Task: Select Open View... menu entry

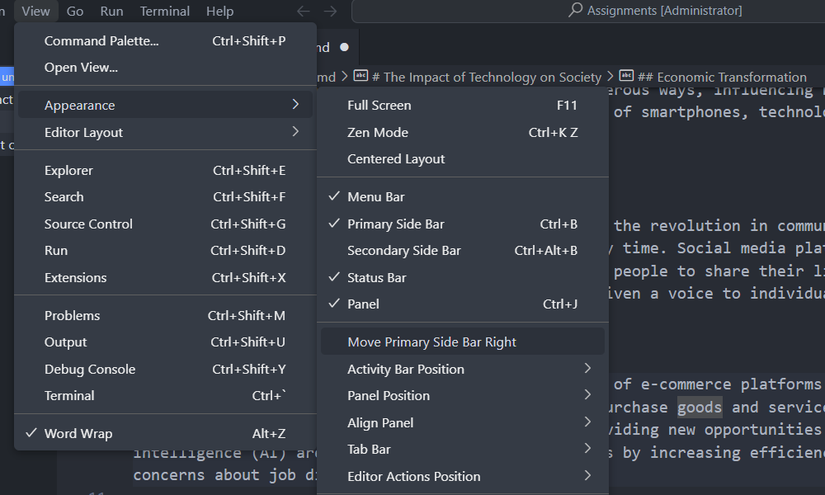Action: [x=81, y=67]
